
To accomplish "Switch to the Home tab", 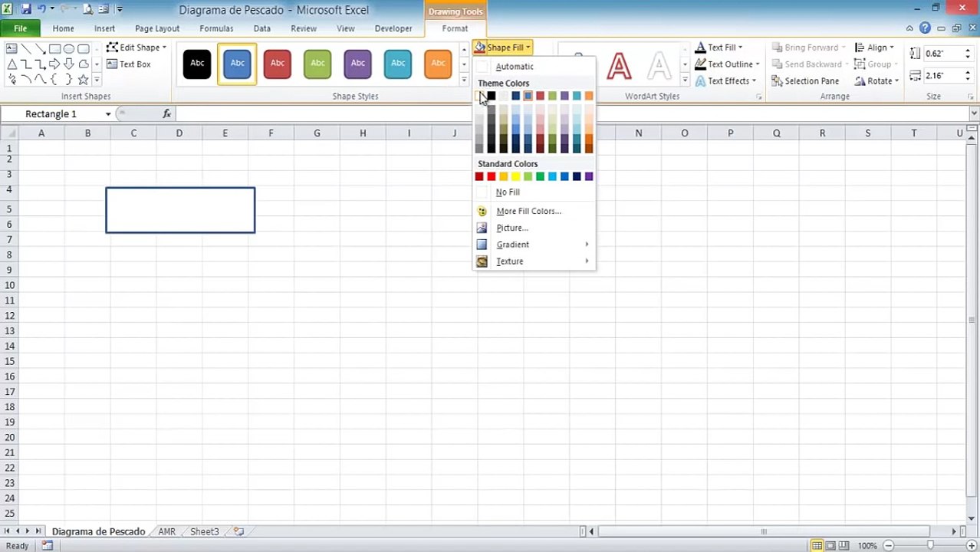I will pos(63,28).
